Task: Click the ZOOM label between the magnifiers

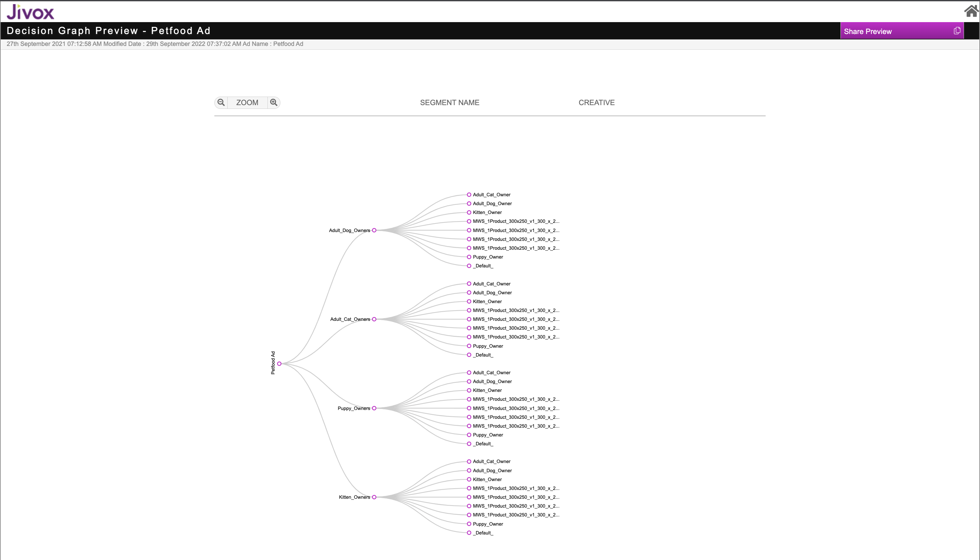Action: click(x=247, y=103)
